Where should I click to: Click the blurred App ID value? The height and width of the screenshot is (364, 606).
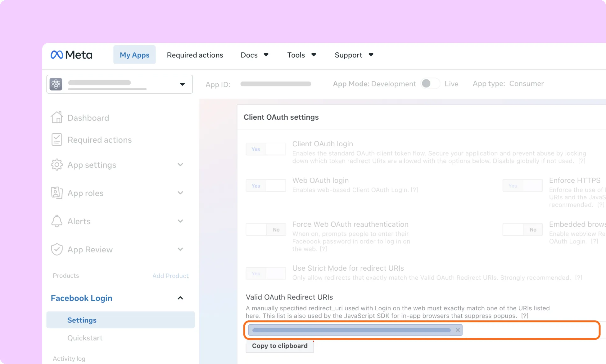tap(276, 84)
